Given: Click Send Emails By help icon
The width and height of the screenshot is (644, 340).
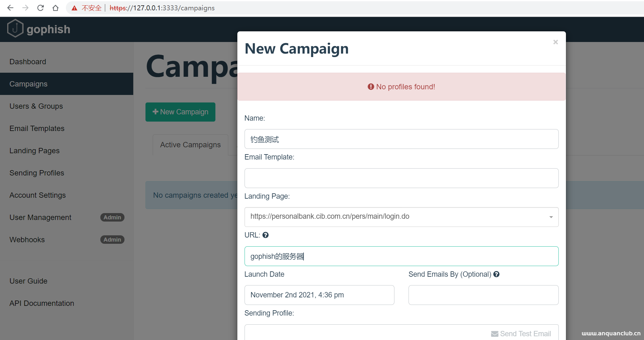Looking at the screenshot, I should coord(496,274).
